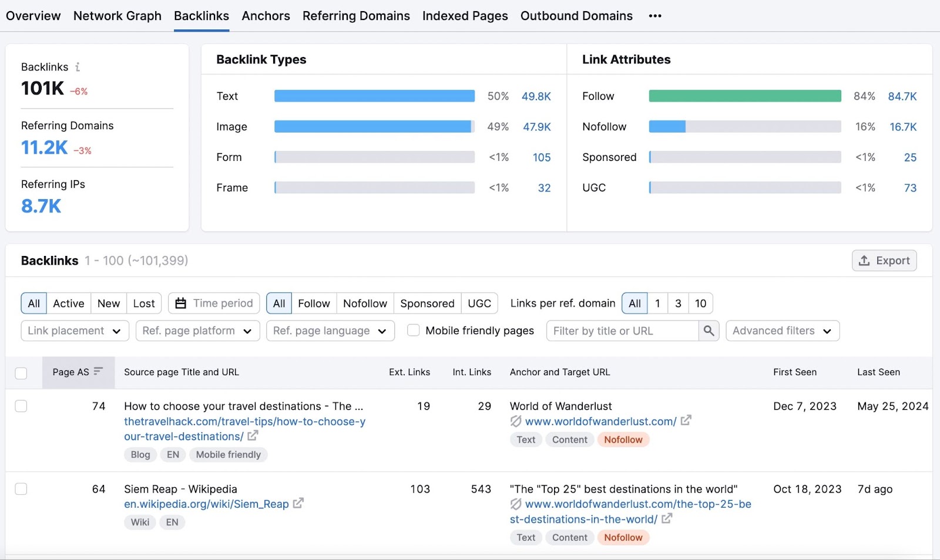Click the 47.9K image backlinks count
This screenshot has height=560, width=940.
point(537,127)
